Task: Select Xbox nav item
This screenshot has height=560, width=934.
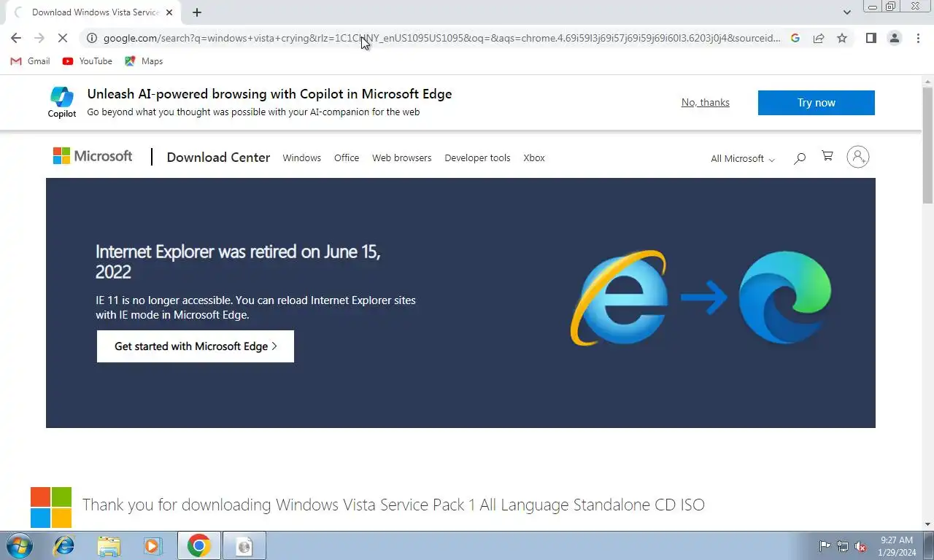Action: point(534,157)
